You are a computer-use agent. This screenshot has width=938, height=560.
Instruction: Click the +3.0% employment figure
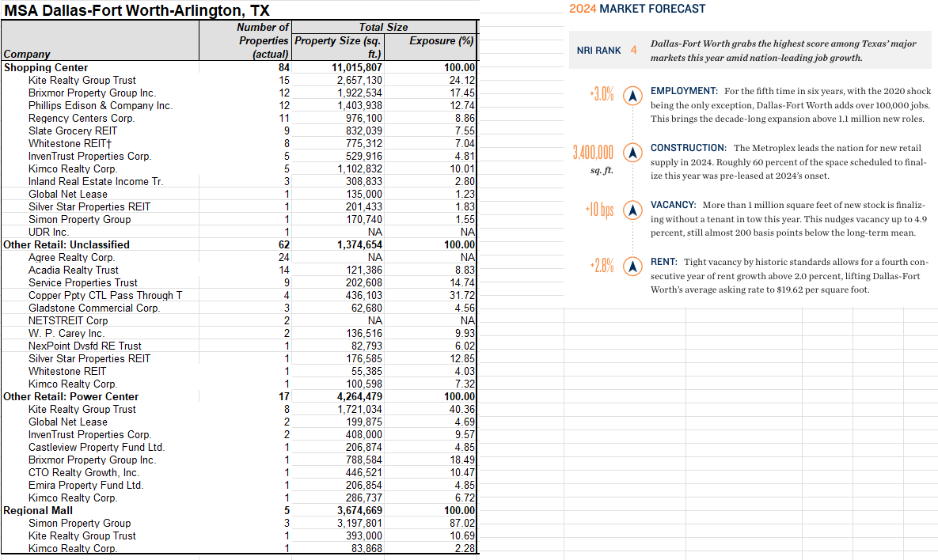tap(602, 95)
